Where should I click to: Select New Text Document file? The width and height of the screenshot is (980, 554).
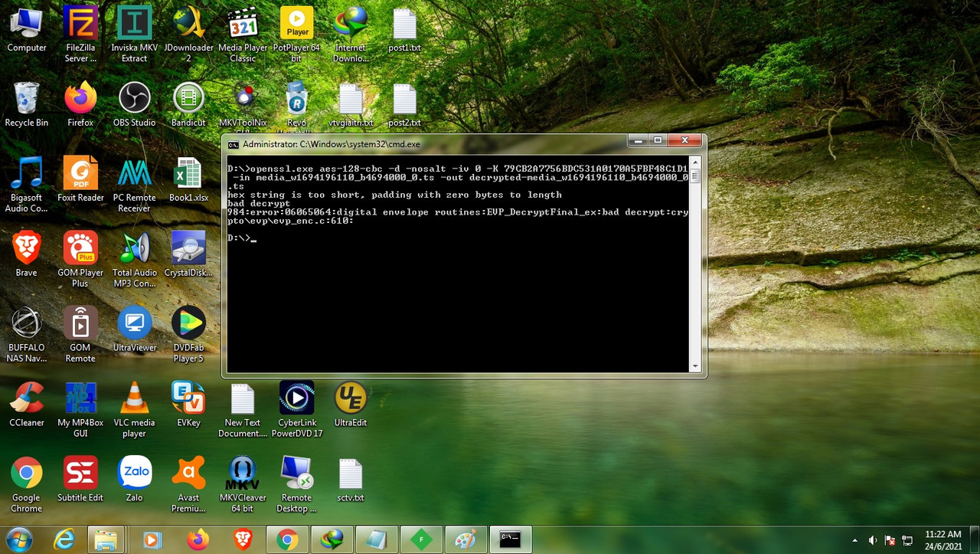coord(243,410)
